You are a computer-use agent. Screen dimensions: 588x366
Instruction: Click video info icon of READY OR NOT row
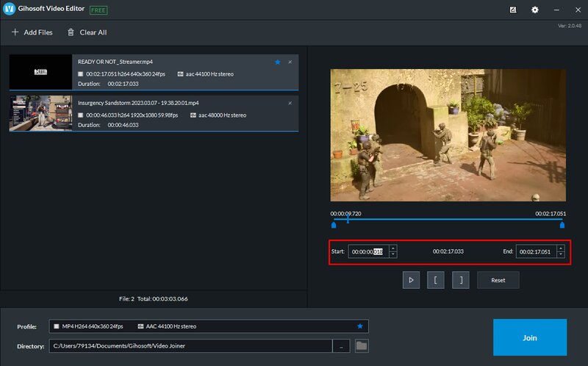tap(80, 74)
